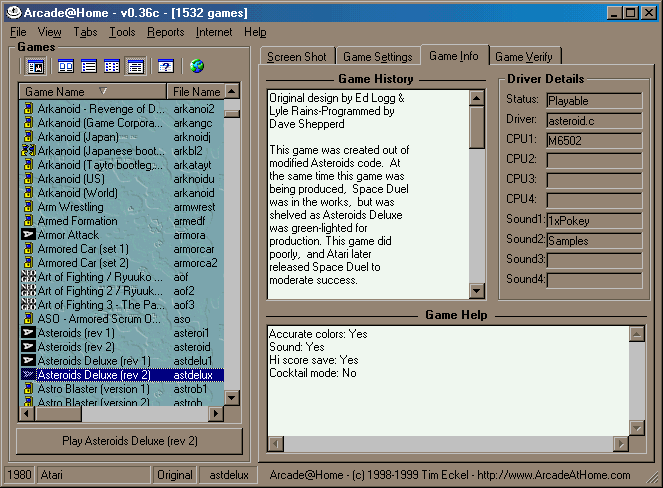Open the File menu

pos(18,32)
